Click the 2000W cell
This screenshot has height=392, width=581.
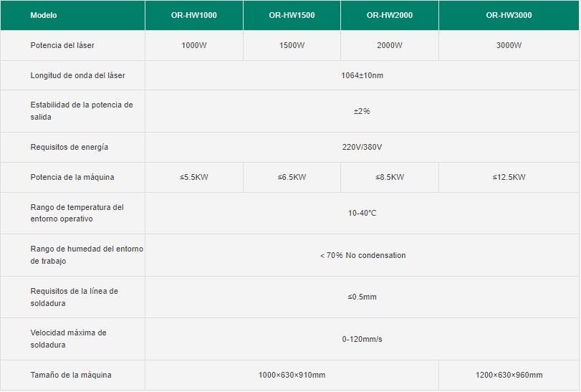(x=390, y=45)
